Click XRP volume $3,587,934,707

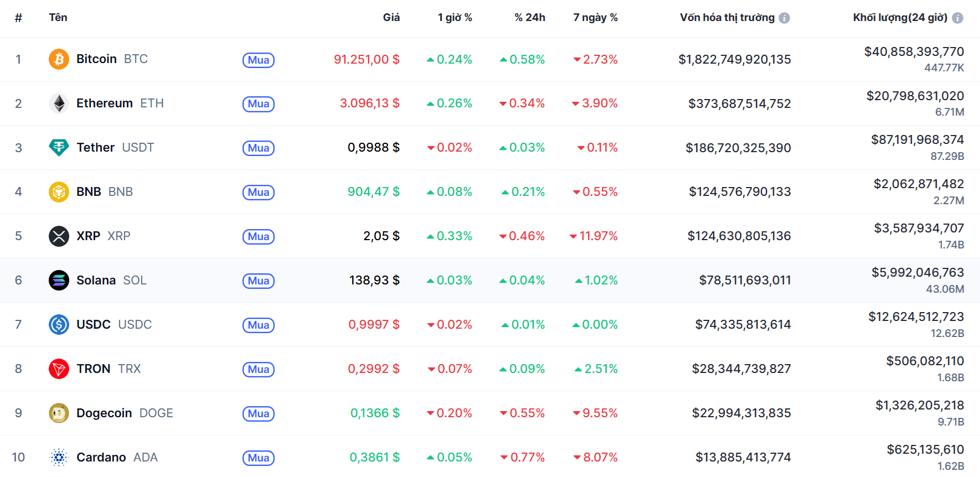(x=919, y=229)
